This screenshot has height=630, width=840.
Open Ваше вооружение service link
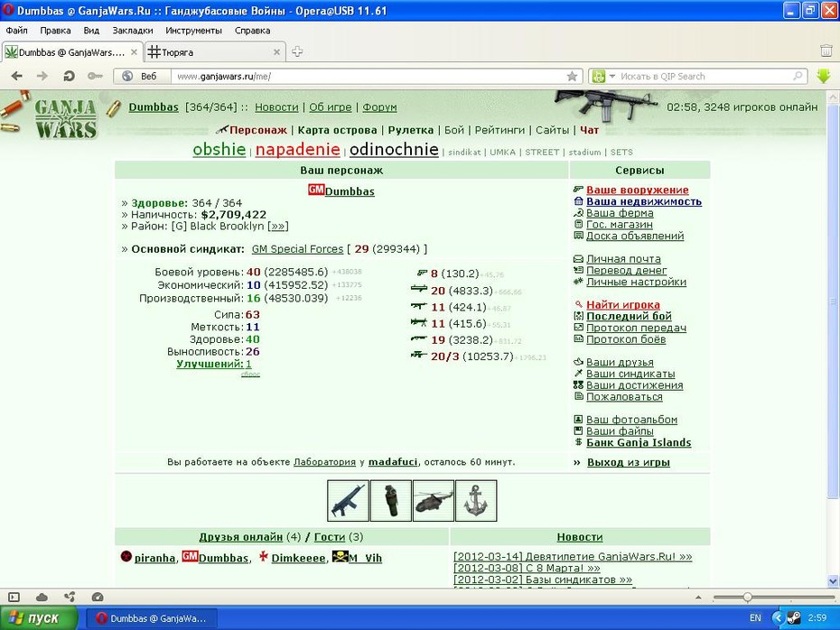[638, 190]
